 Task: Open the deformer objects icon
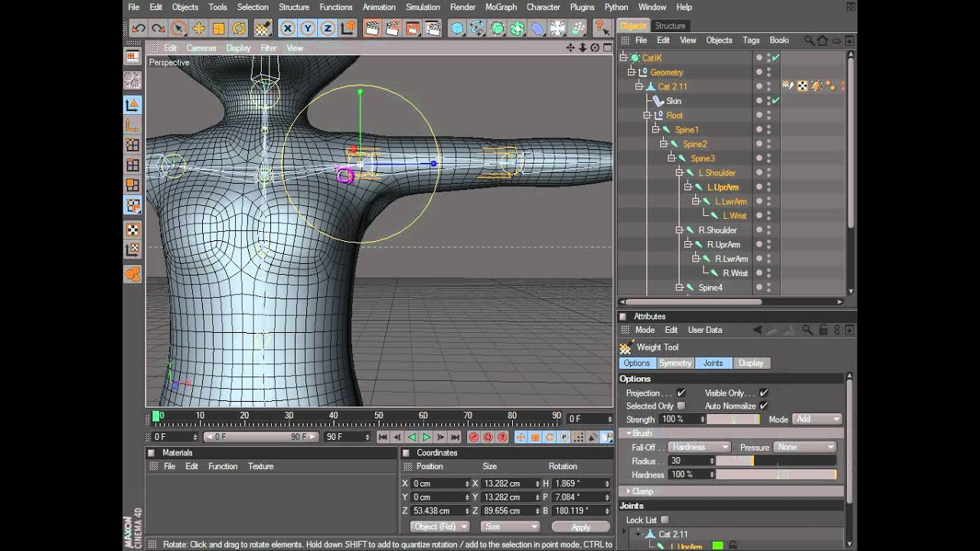click(537, 28)
